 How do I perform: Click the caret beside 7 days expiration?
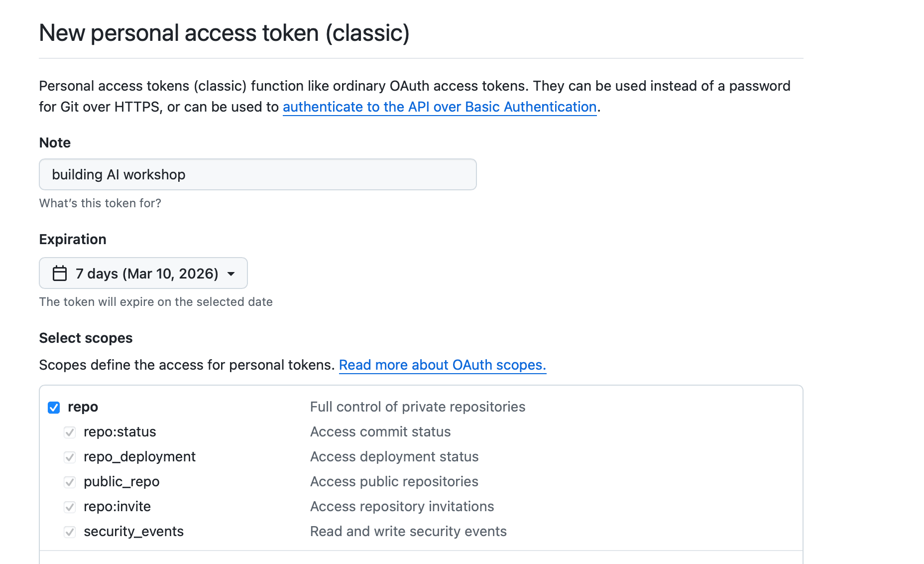(231, 274)
